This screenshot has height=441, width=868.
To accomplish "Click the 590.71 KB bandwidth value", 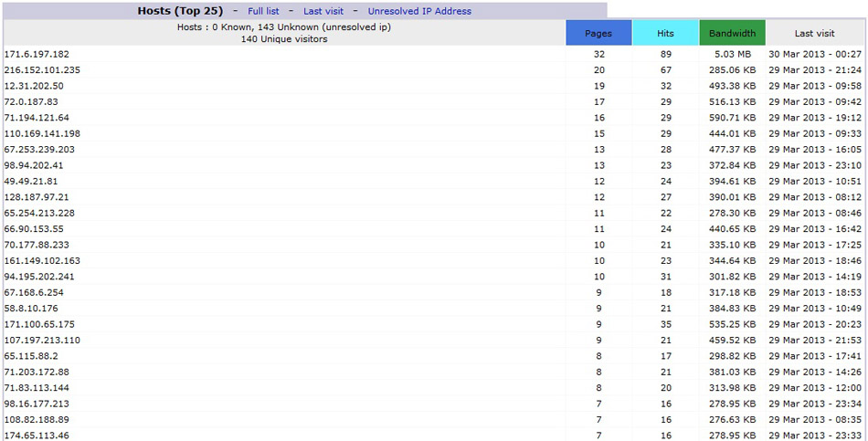I will point(733,118).
